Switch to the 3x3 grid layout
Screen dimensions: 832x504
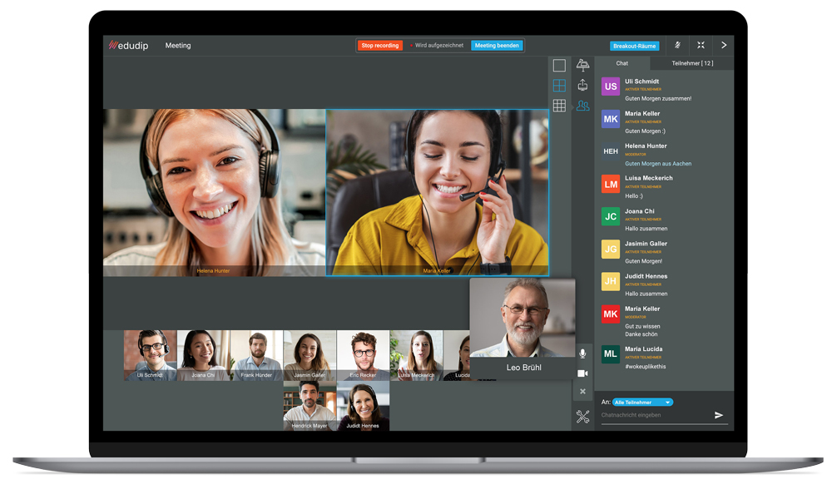[x=559, y=106]
